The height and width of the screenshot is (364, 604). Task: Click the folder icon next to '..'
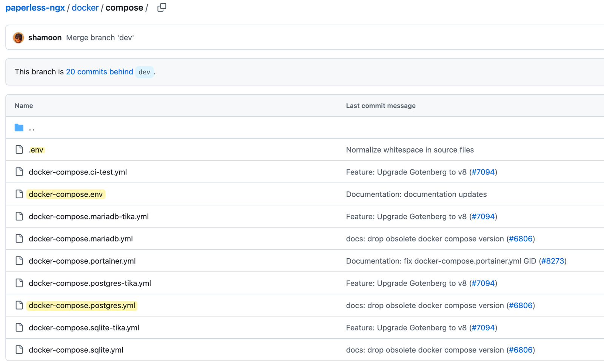coord(18,127)
